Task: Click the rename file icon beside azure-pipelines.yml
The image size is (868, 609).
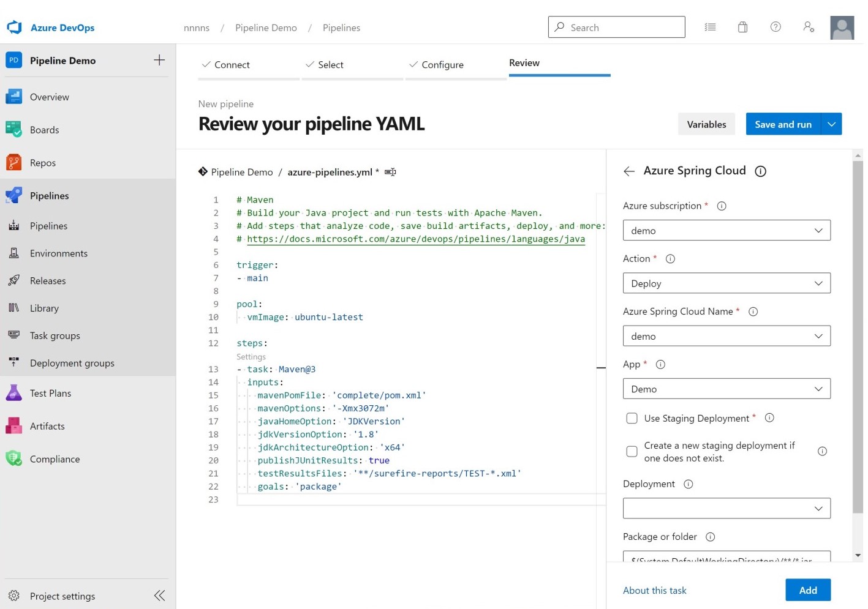Action: pyautogui.click(x=390, y=172)
